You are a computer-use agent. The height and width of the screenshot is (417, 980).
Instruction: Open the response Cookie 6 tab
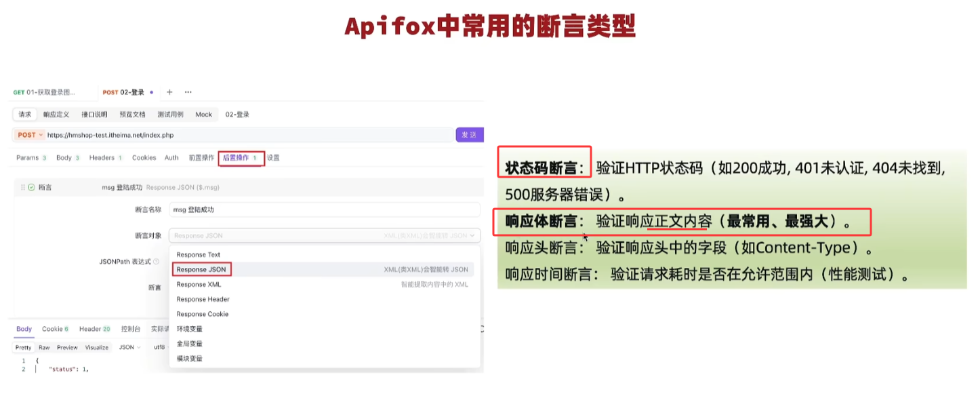(x=56, y=329)
